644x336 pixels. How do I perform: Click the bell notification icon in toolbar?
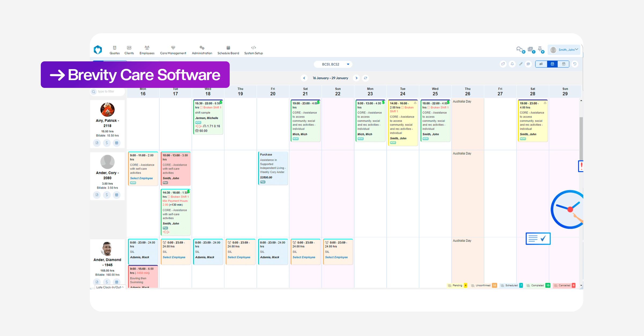tap(512, 64)
